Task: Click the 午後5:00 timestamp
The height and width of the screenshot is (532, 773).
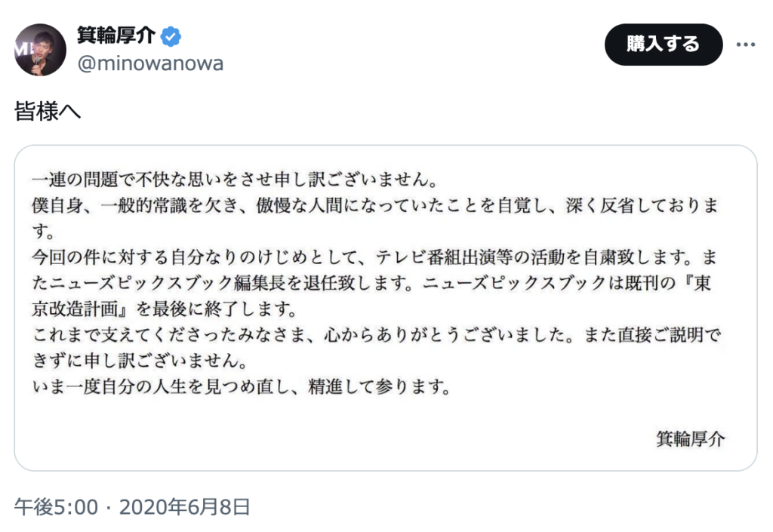Action: (x=56, y=507)
